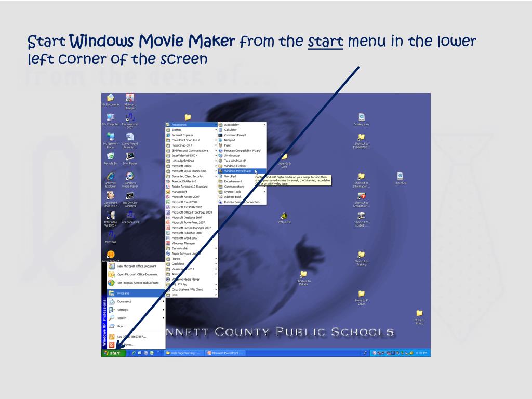The height and width of the screenshot is (399, 532).
Task: Open Paint from the Accessories menu
Action: click(x=242, y=145)
